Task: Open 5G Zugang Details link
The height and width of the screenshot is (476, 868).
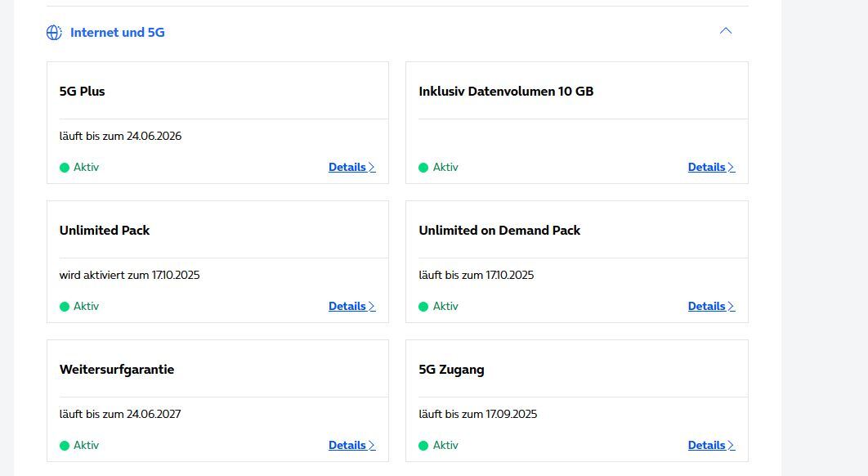Action: pos(711,445)
